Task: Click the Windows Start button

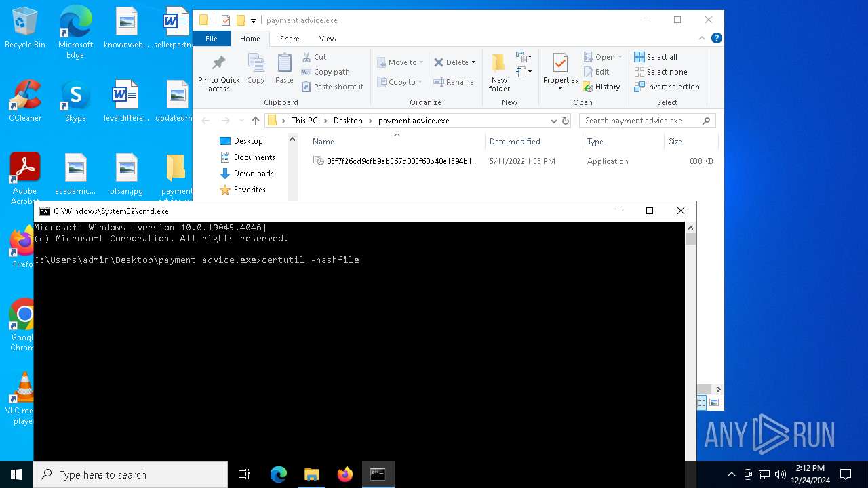Action: (x=16, y=474)
